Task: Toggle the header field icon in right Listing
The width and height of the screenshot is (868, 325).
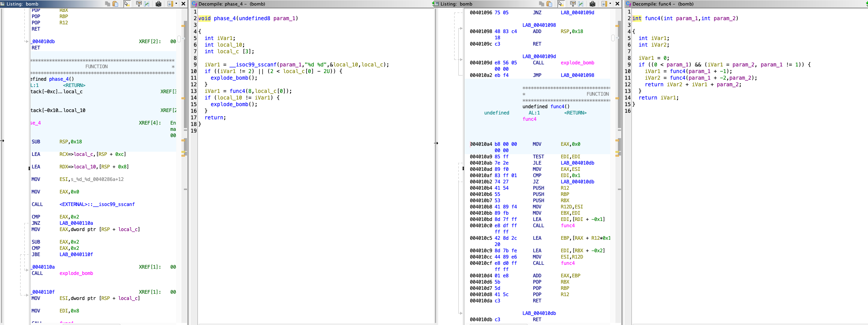Action: click(573, 4)
